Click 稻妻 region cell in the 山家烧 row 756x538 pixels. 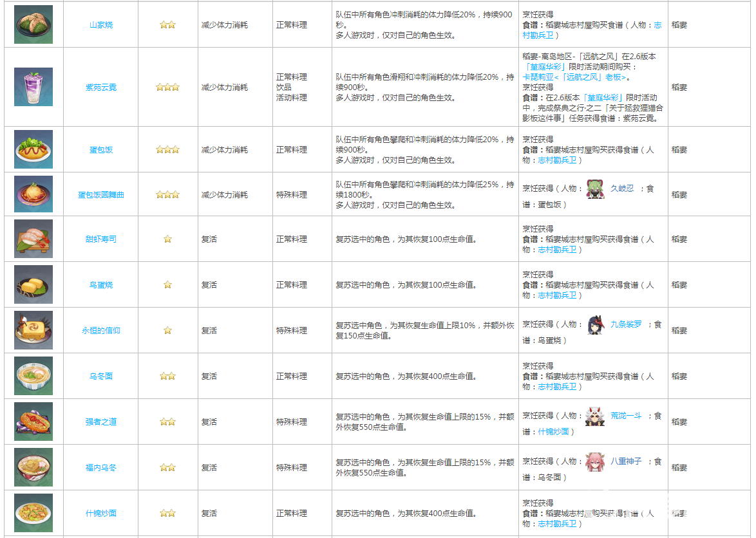point(679,25)
